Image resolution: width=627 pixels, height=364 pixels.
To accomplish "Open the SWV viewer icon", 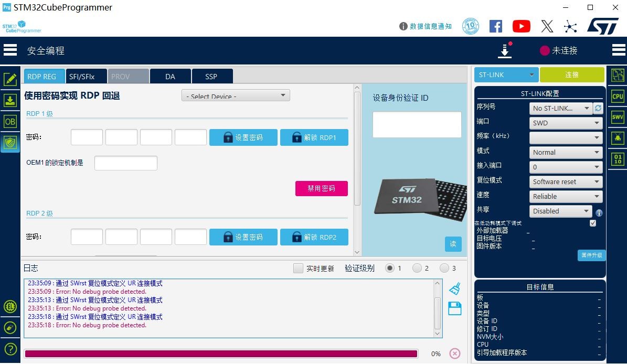I will (x=618, y=117).
